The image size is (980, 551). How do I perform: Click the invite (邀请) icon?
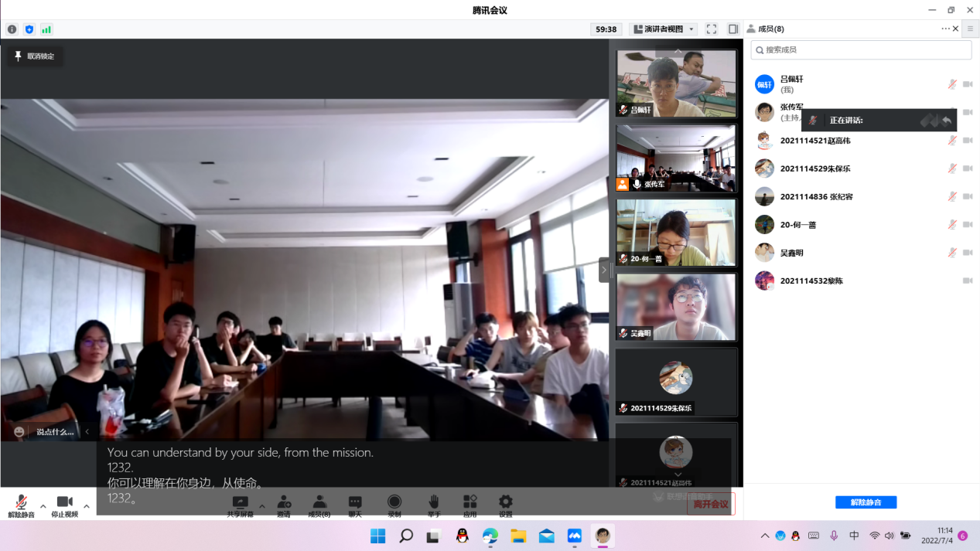coord(284,505)
